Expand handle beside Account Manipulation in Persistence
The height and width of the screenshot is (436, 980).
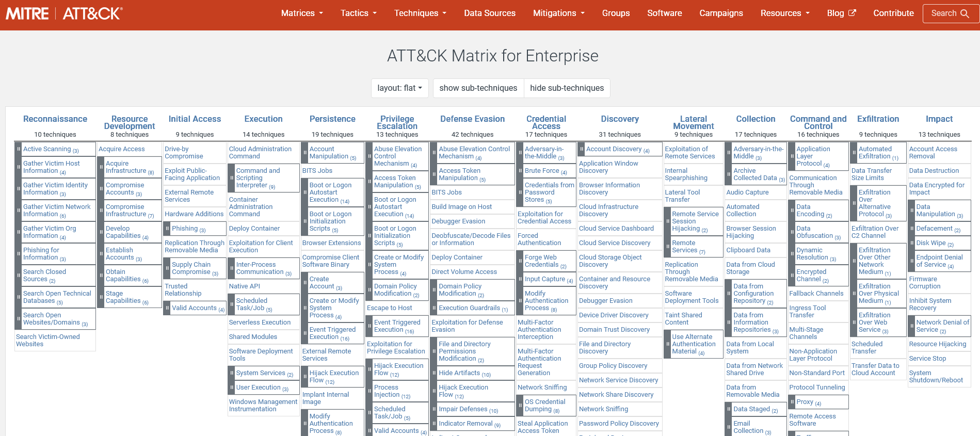click(304, 153)
